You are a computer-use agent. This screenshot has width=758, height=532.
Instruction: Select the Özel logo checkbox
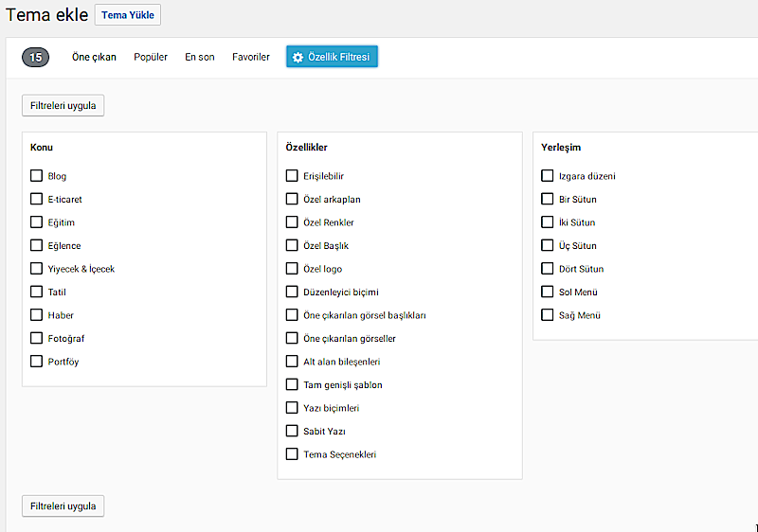tap(292, 268)
